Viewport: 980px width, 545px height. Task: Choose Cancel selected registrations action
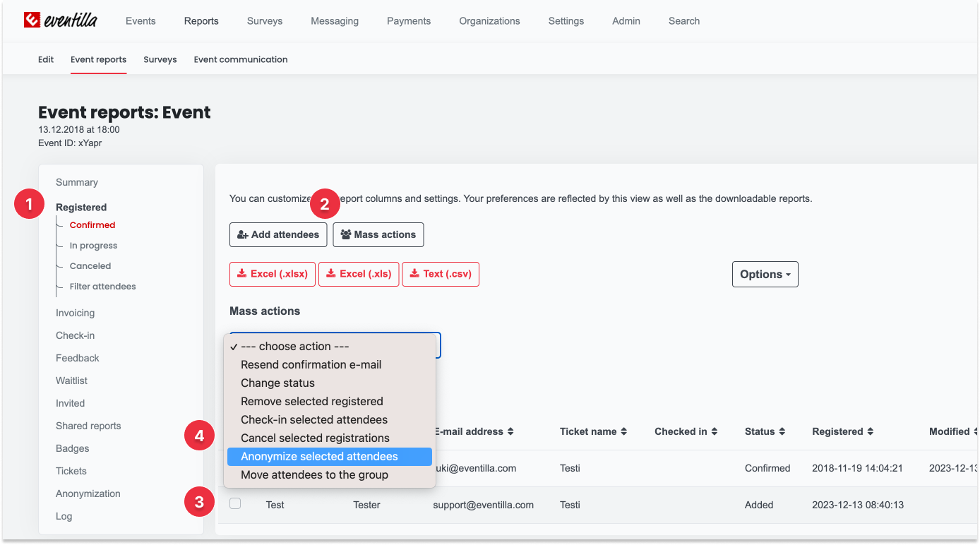point(330,438)
